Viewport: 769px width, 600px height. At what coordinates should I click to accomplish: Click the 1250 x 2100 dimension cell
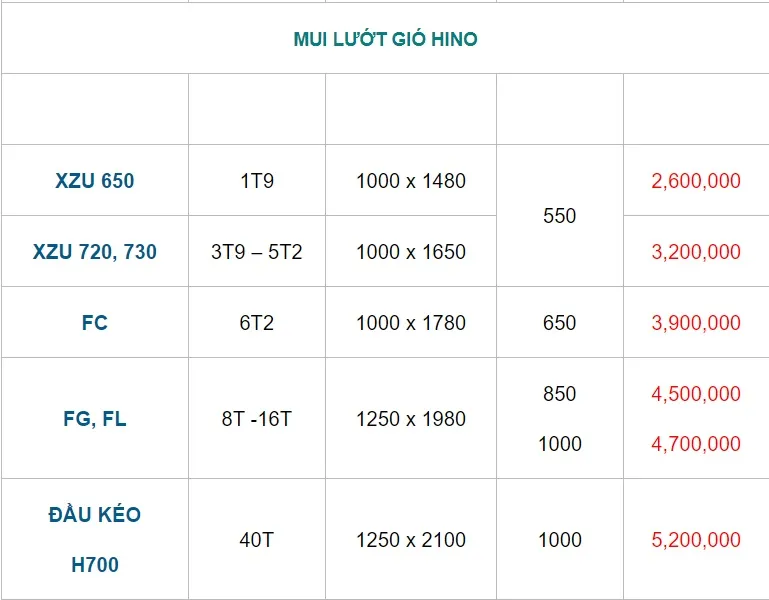pos(410,540)
